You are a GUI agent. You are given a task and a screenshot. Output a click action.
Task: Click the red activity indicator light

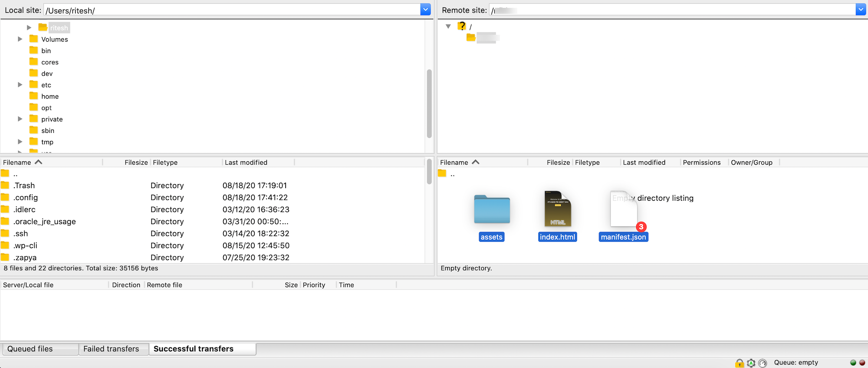tap(862, 362)
